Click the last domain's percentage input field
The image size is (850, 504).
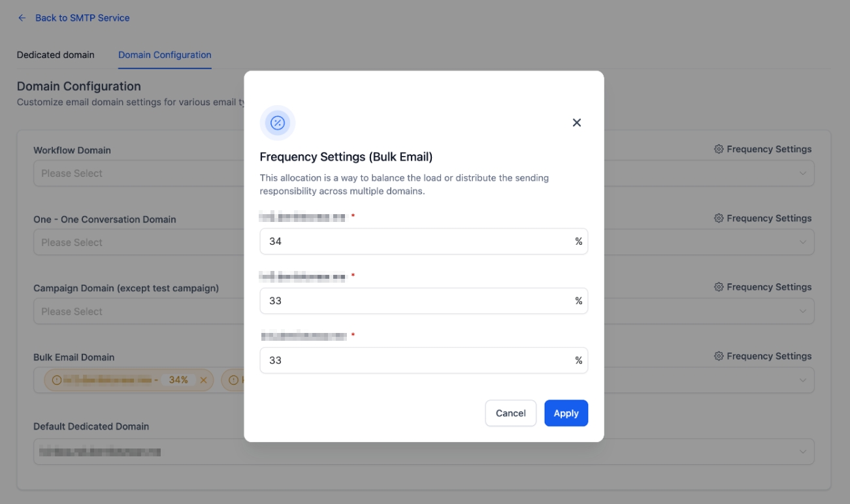416,360
